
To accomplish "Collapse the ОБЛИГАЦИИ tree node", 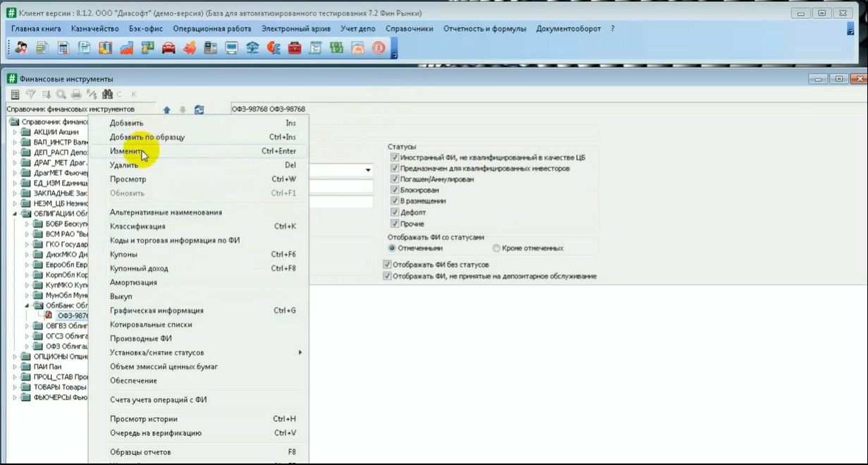I will tap(15, 214).
